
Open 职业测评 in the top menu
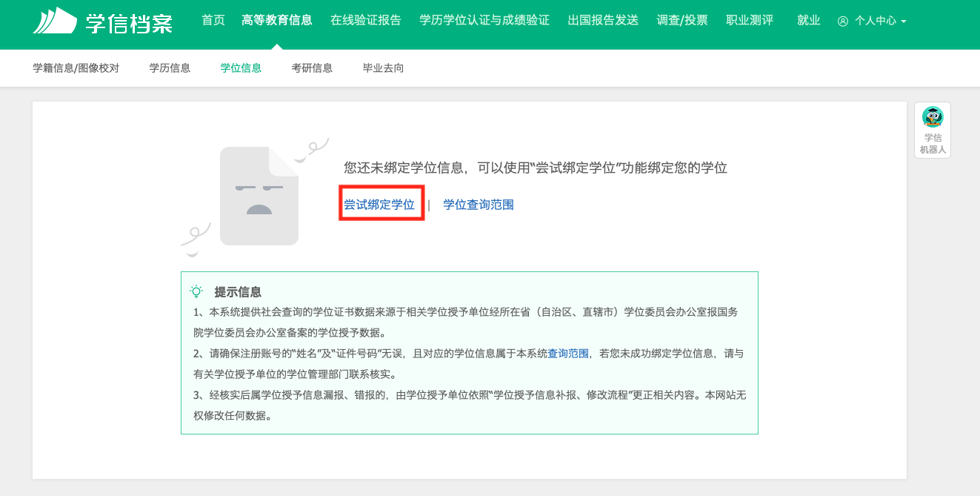click(750, 21)
